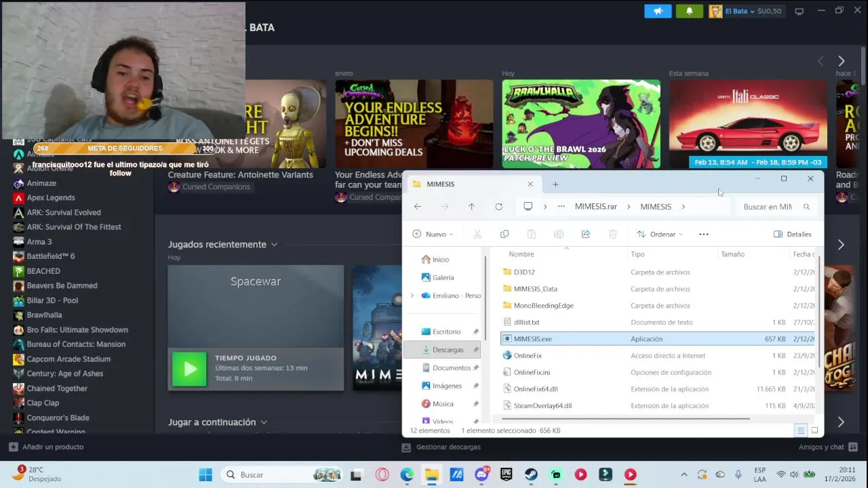Screen dimensions: 868x488
Task: Sort by the Tamaño column header
Action: coord(732,254)
